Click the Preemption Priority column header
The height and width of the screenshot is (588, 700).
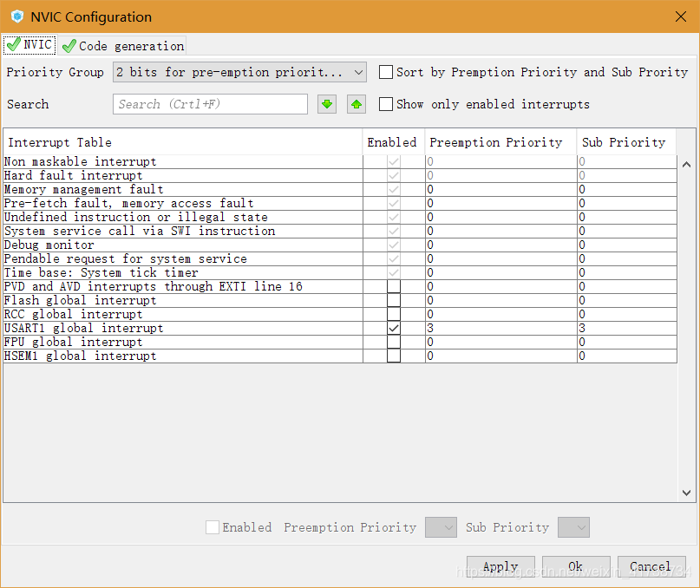click(x=500, y=142)
